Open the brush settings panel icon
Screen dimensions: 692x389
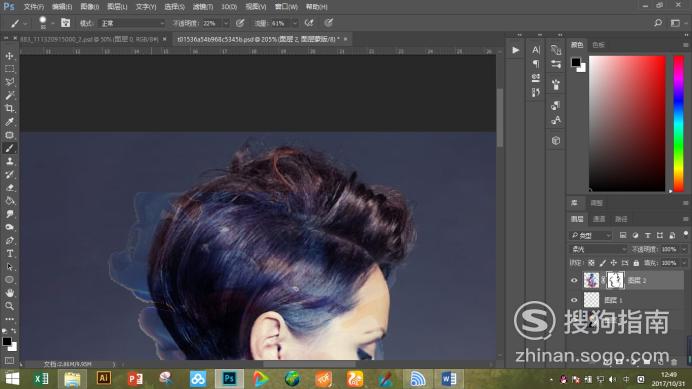pos(556,85)
